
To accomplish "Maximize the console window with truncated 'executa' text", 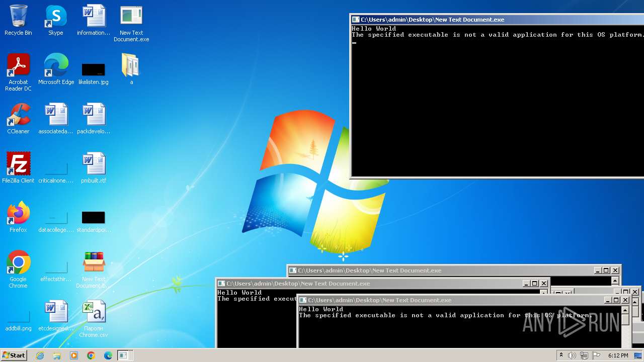I will coord(534,284).
